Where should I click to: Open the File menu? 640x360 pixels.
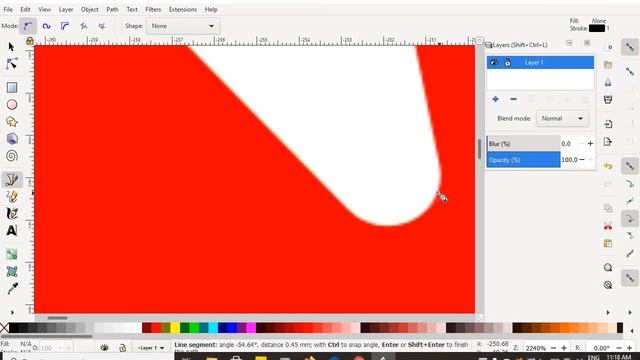pyautogui.click(x=8, y=9)
